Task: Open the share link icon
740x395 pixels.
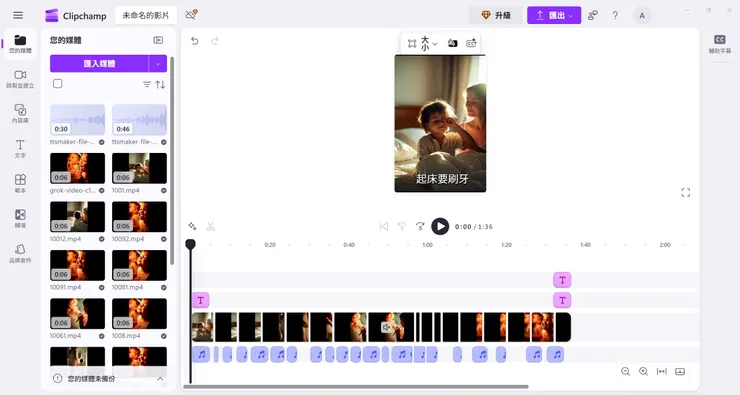Action: pos(593,15)
